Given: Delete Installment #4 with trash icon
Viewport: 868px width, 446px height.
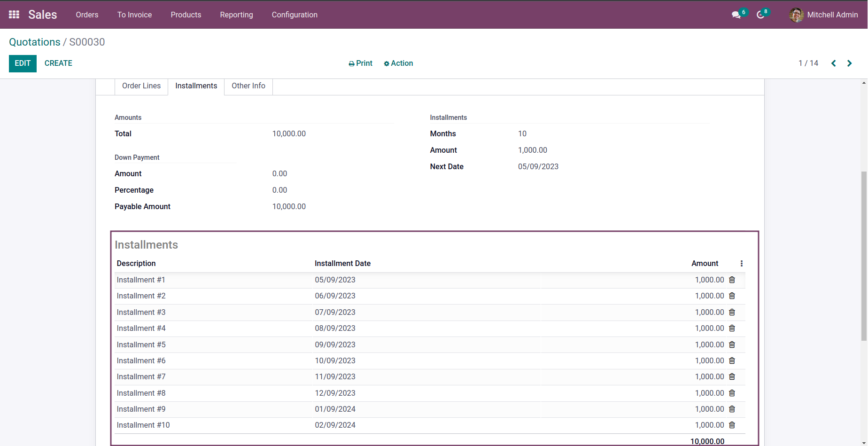Looking at the screenshot, I should pyautogui.click(x=732, y=329).
